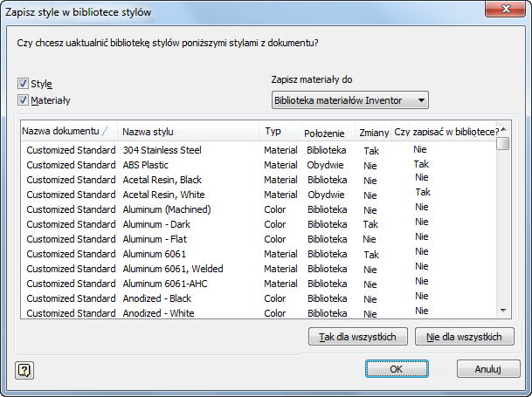Screen dimensions: 532x397
Task: Click the Typ column header
Action: click(x=273, y=132)
